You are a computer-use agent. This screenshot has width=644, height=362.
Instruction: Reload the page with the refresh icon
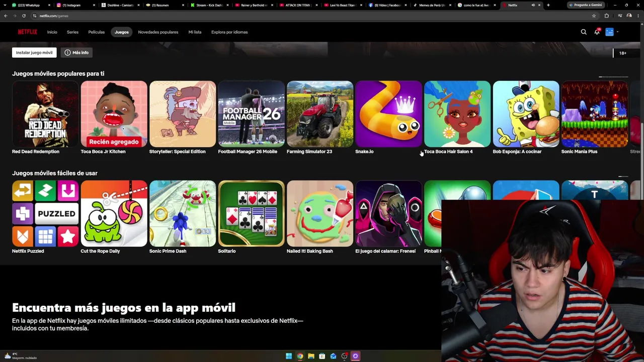(x=24, y=16)
